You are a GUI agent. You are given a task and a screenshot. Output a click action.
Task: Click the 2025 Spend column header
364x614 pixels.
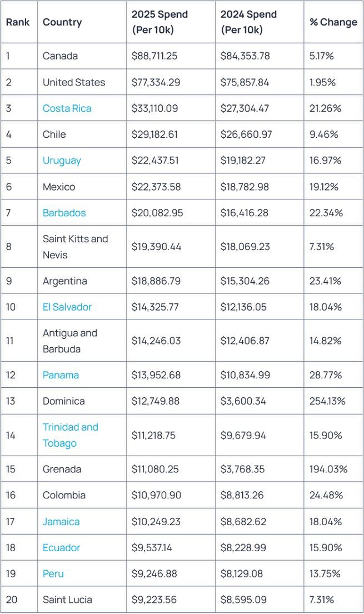point(159,22)
